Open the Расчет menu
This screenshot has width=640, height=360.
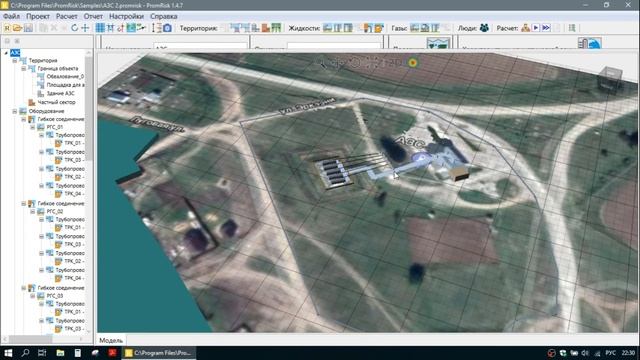(67, 16)
